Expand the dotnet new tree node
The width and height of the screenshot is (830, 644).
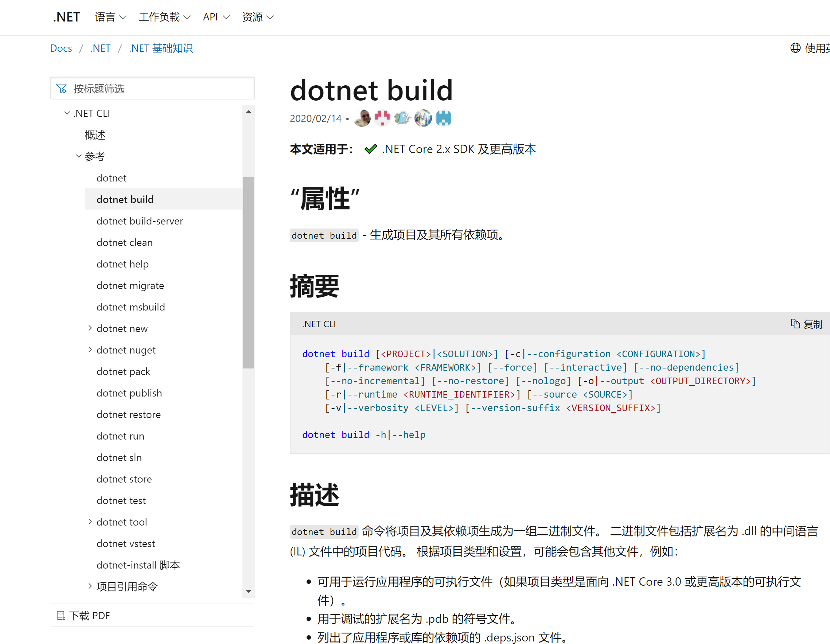[x=90, y=328]
